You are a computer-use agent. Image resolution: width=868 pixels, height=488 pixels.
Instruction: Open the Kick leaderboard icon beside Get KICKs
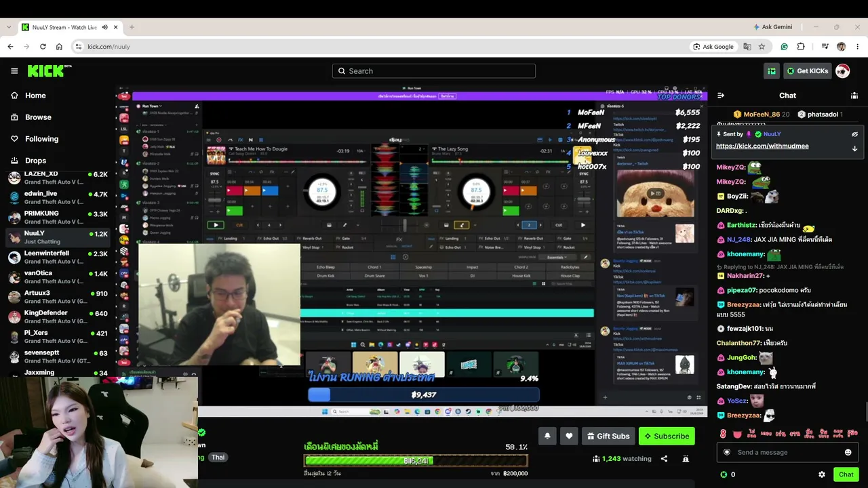click(x=772, y=71)
